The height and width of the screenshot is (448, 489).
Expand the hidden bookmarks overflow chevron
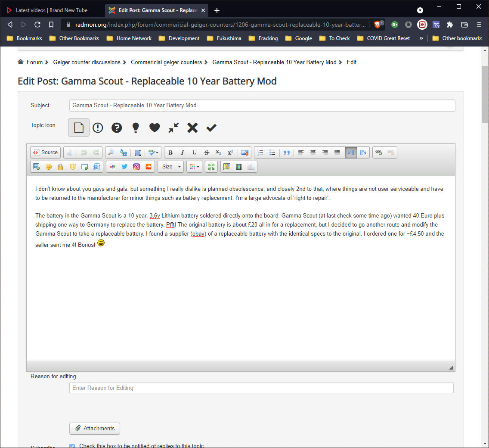point(421,38)
